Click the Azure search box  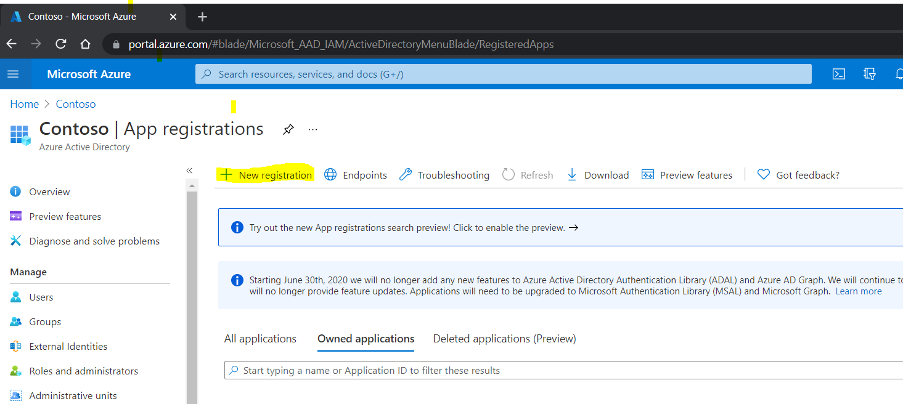coord(503,74)
